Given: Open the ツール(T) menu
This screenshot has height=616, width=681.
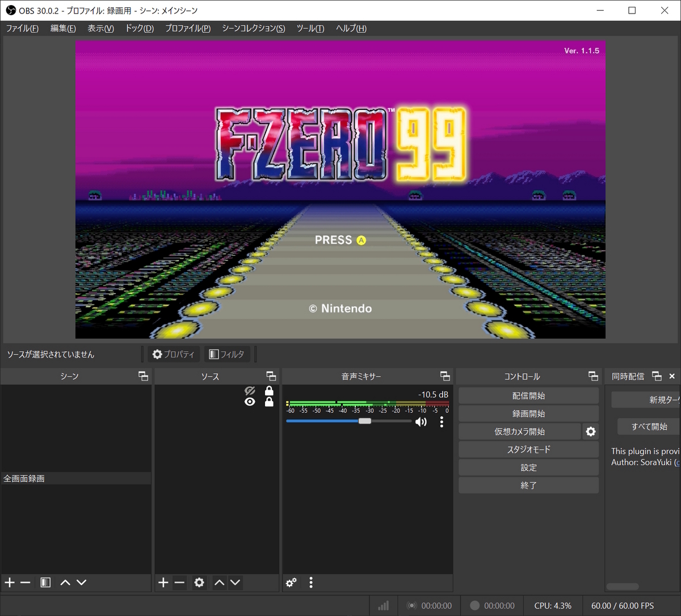Looking at the screenshot, I should (310, 28).
